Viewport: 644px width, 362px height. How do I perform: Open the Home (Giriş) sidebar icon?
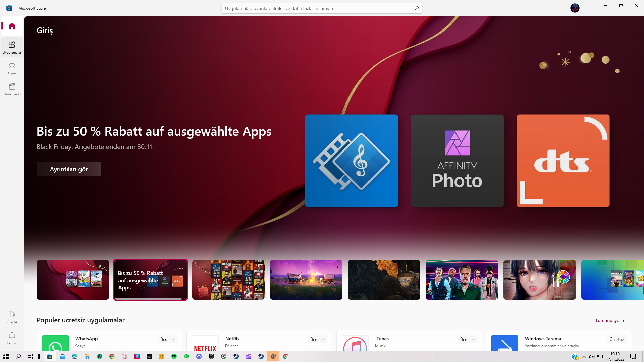12,26
